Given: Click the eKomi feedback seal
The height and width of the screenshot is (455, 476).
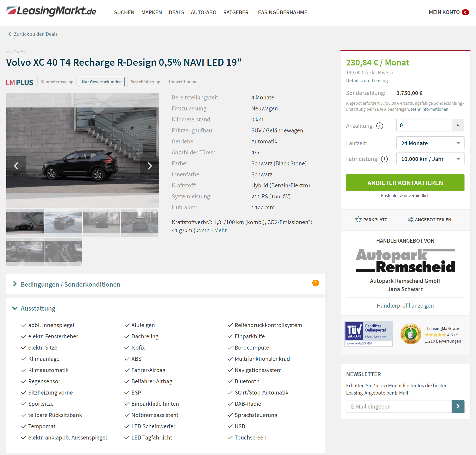Looking at the screenshot, I should [410, 334].
